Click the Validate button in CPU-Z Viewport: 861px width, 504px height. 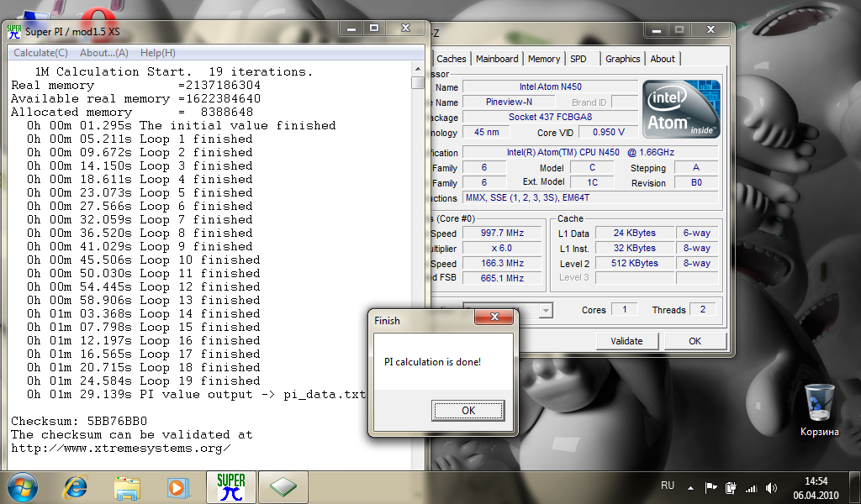pyautogui.click(x=626, y=340)
